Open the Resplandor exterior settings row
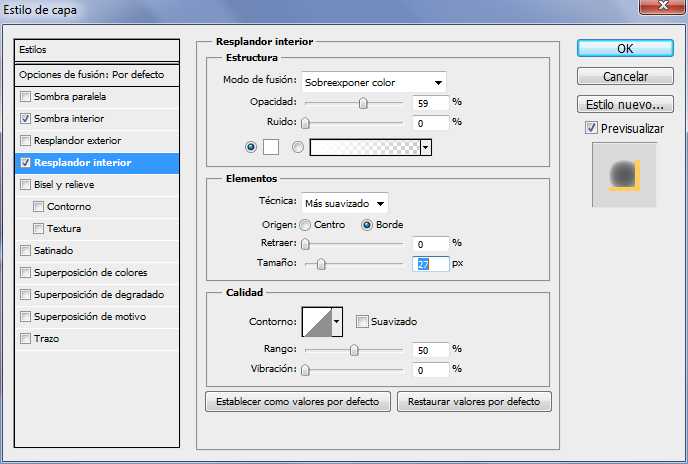 (x=97, y=140)
